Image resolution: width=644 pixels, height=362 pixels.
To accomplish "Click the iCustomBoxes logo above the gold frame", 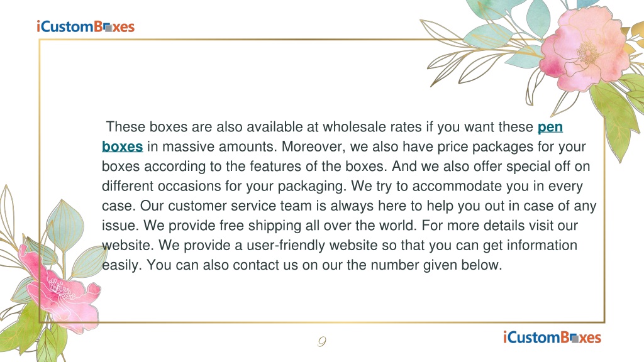I will [86, 26].
